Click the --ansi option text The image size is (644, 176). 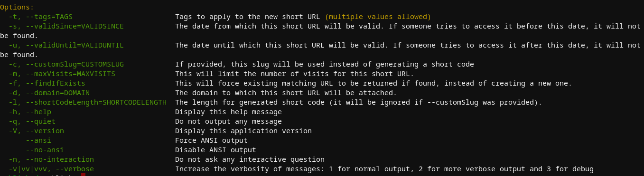(x=38, y=140)
